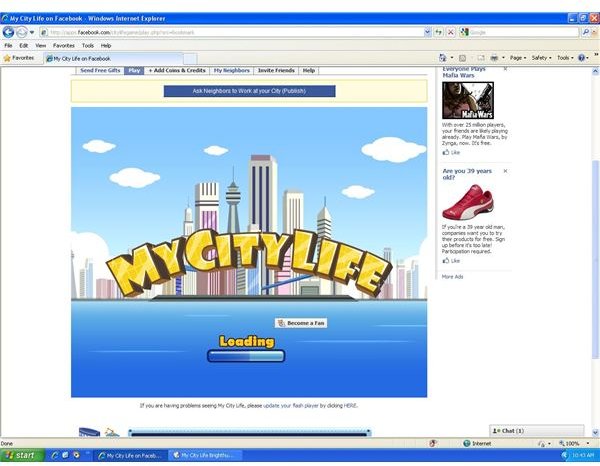Click the popup blocker status bar icon

pos(433,443)
